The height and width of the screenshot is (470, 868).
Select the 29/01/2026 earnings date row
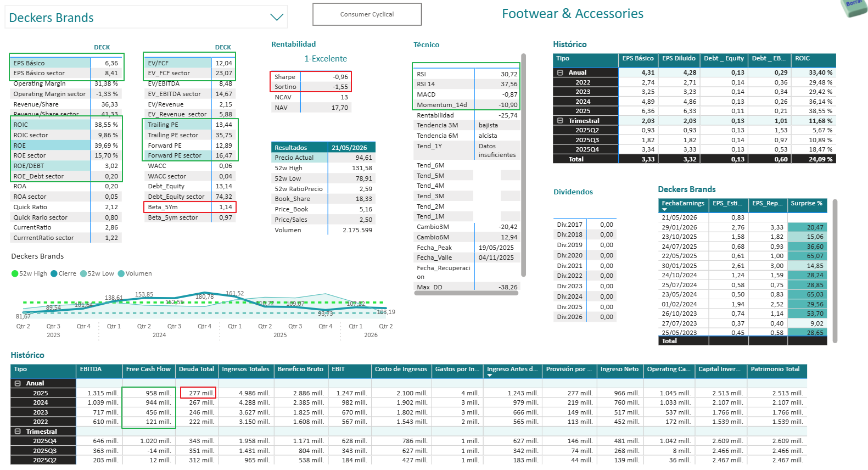742,227
